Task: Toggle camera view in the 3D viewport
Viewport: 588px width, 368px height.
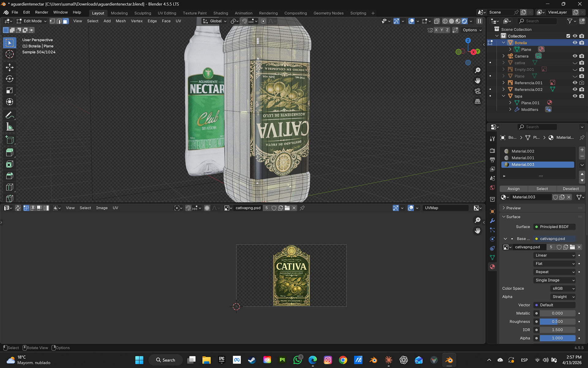Action: (x=477, y=91)
